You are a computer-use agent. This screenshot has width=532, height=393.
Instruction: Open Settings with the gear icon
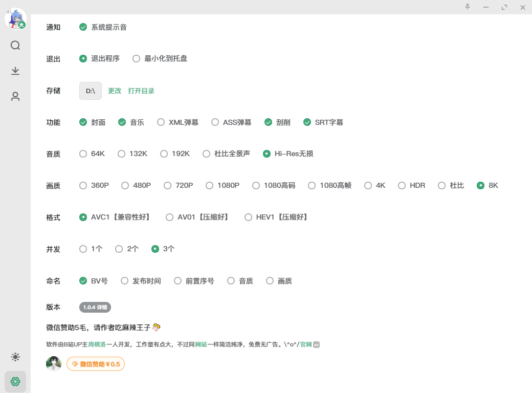tap(15, 382)
